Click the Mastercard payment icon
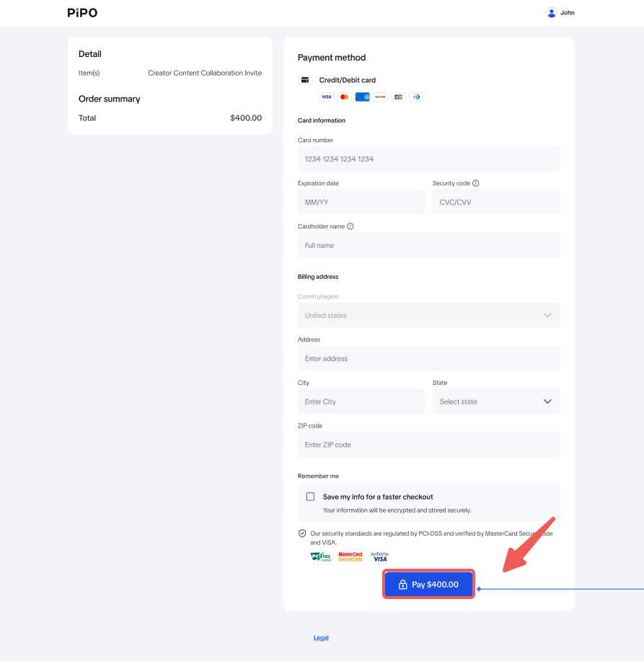Image resolution: width=644 pixels, height=661 pixels. [345, 97]
